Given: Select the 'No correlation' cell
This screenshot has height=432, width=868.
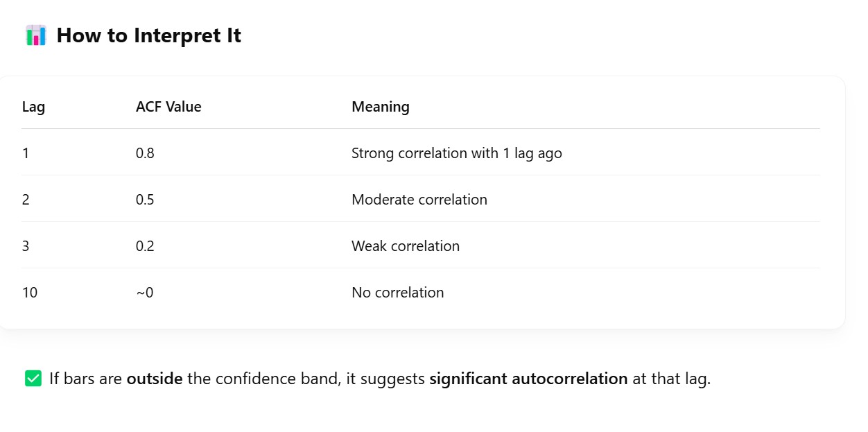Looking at the screenshot, I should [397, 293].
